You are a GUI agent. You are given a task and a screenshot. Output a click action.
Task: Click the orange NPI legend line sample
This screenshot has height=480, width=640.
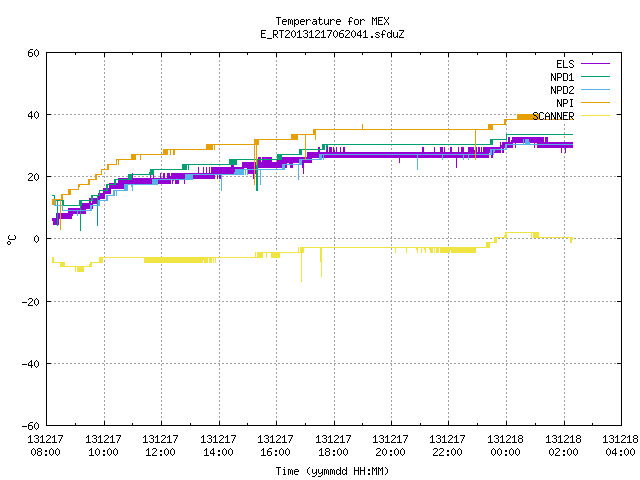click(595, 102)
